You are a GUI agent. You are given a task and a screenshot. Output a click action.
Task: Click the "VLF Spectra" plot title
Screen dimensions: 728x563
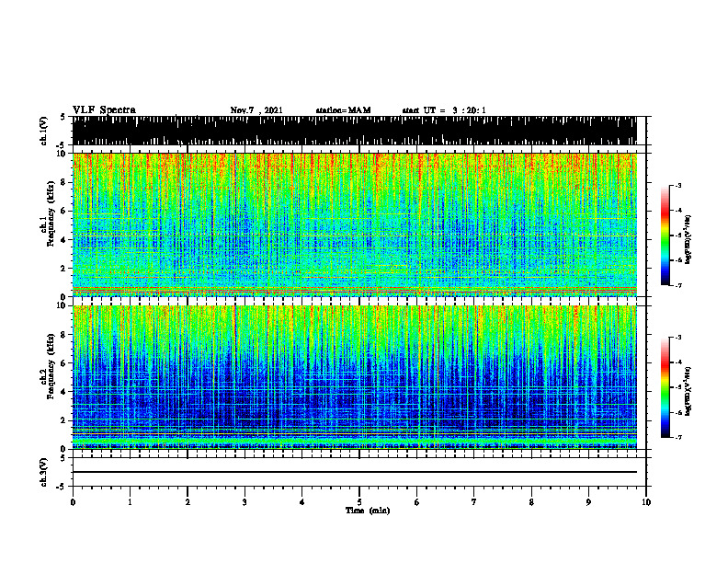[x=104, y=110]
